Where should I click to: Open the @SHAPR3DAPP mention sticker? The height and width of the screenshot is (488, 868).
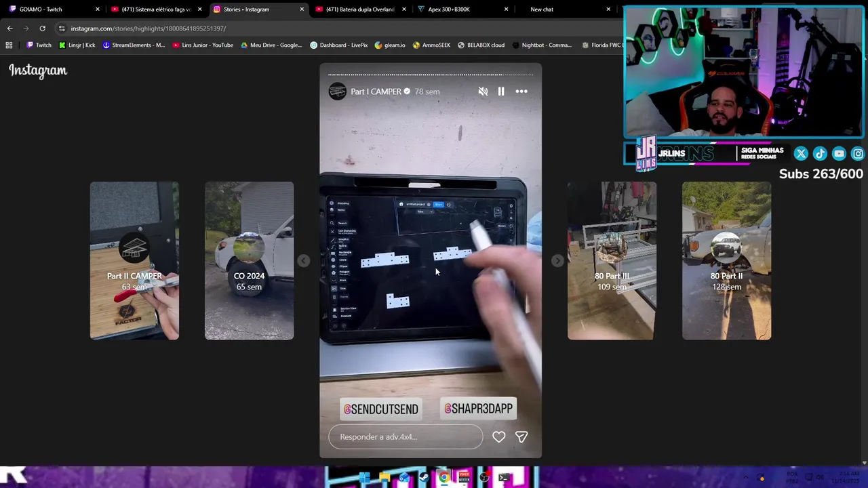tap(479, 409)
